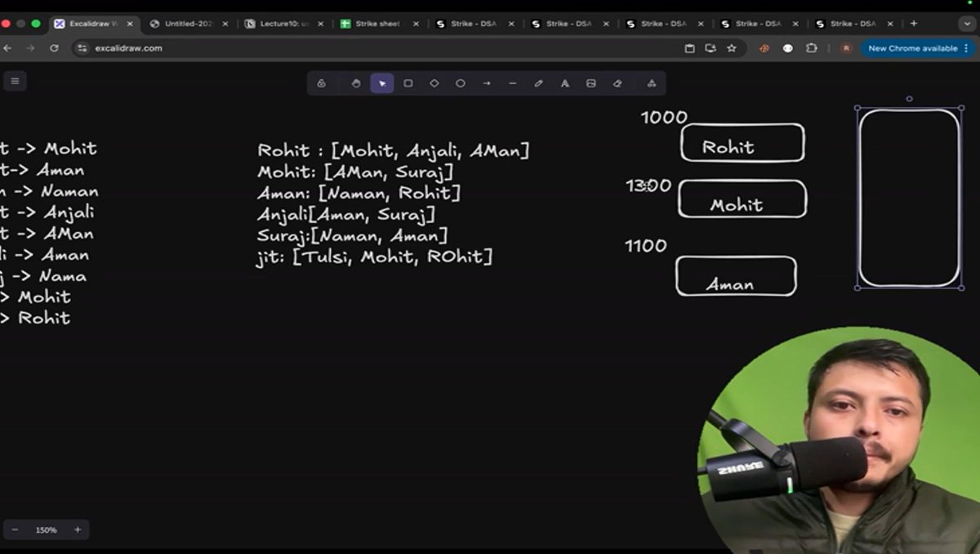Open the Extensions puzzle icon
980x554 pixels.
[x=811, y=48]
